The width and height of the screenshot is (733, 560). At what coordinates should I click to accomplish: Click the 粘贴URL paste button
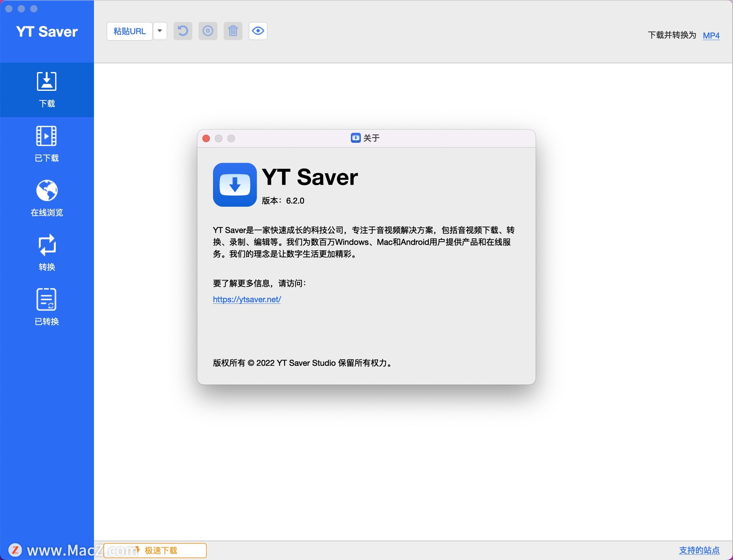point(129,31)
